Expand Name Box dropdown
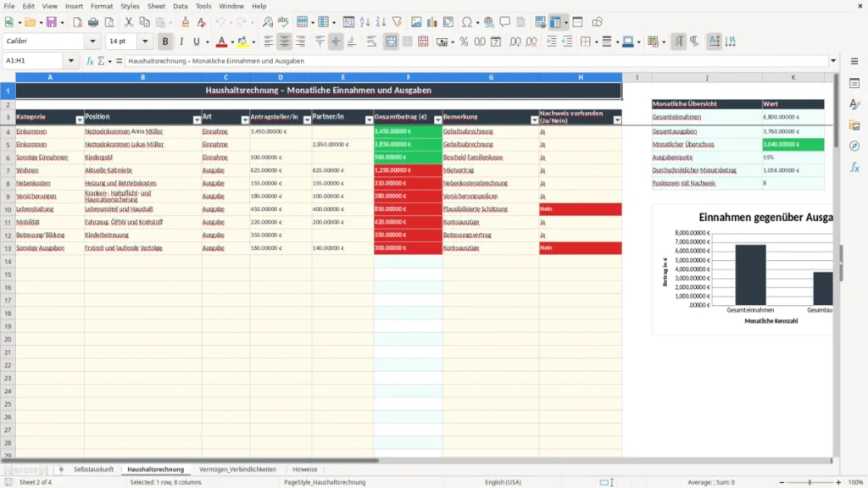 (71, 61)
